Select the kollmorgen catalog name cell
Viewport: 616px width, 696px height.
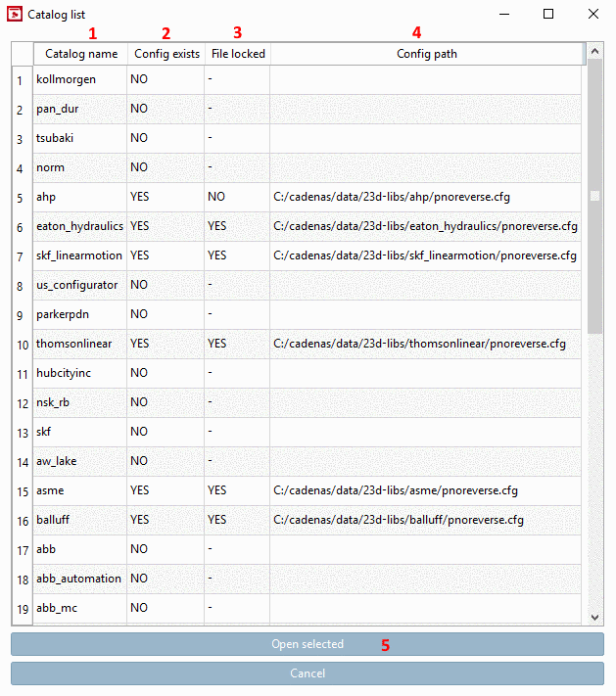pyautogui.click(x=80, y=79)
